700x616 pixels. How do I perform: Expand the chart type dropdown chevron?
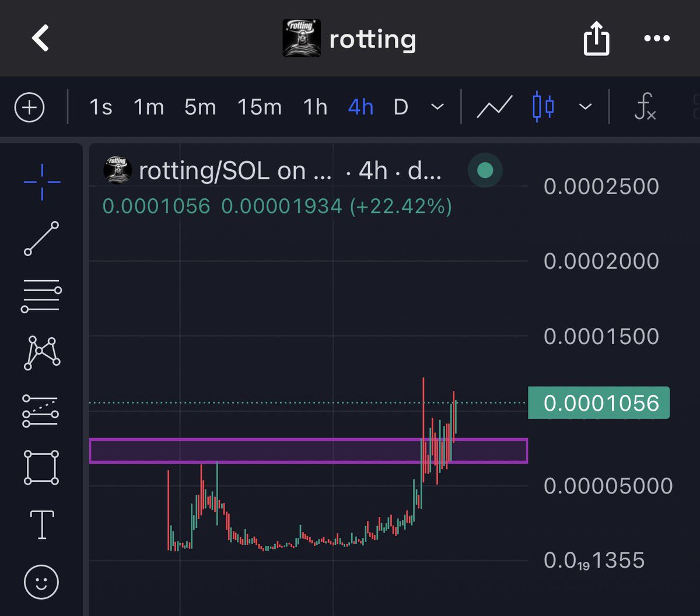click(585, 107)
